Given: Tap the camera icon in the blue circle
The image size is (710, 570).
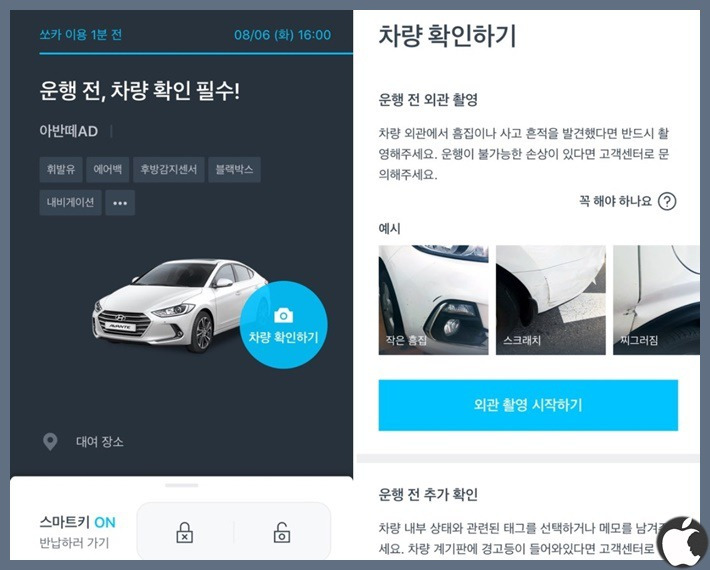Looking at the screenshot, I should click(283, 315).
